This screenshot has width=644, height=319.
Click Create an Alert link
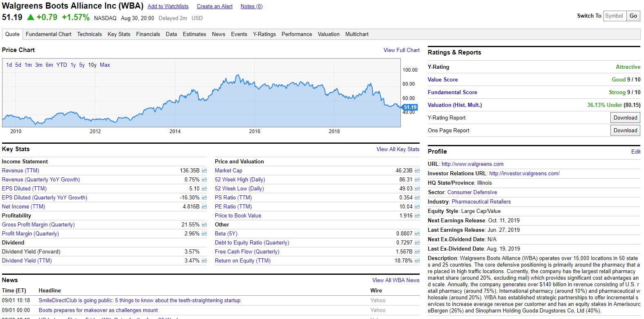coord(215,7)
